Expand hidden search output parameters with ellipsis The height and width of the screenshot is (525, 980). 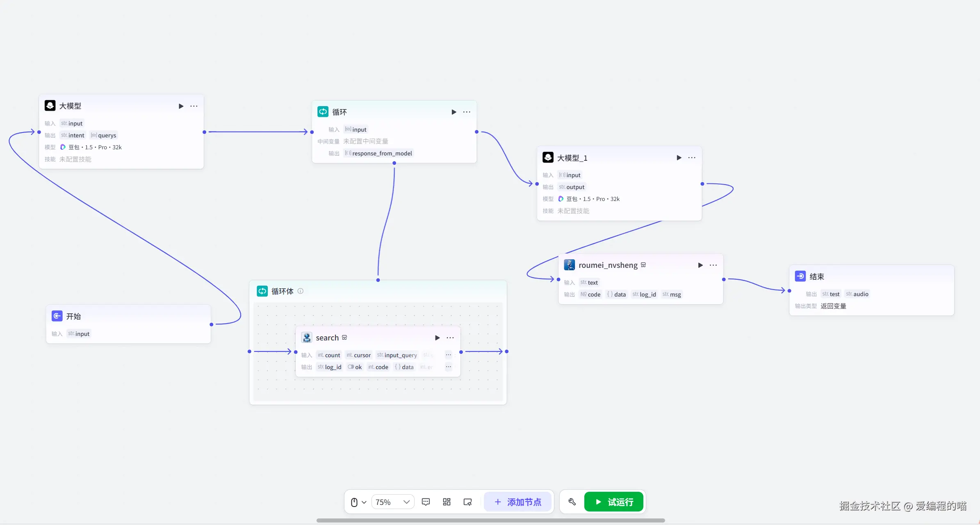click(448, 367)
